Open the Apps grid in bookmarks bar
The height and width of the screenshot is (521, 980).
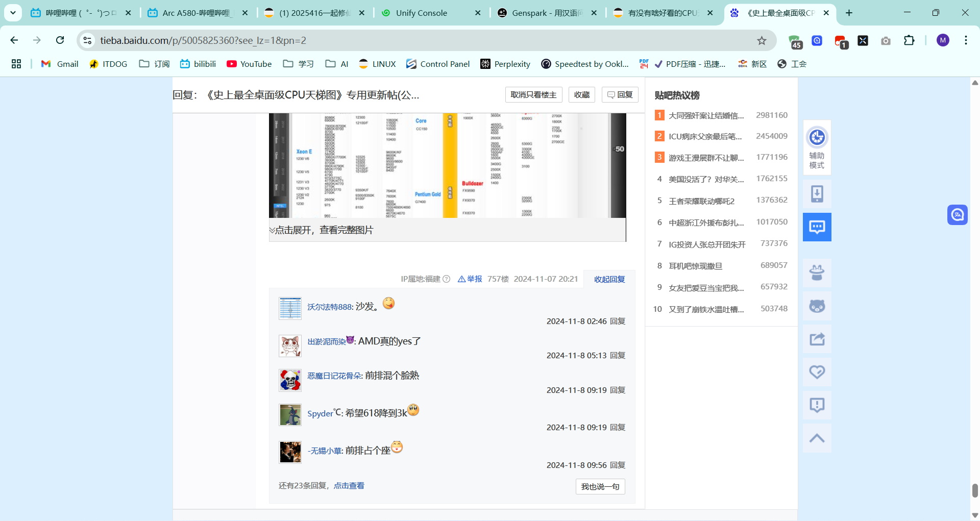pyautogui.click(x=16, y=64)
